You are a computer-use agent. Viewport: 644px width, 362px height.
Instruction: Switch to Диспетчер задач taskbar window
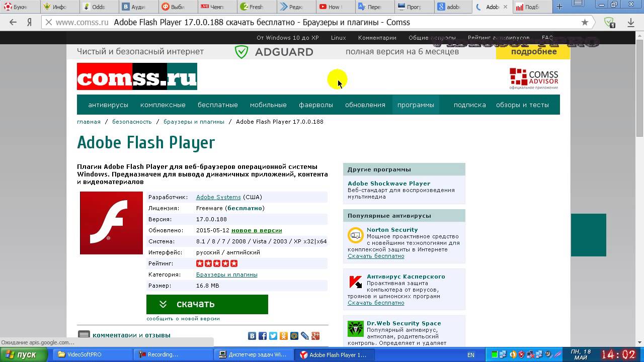(255, 354)
